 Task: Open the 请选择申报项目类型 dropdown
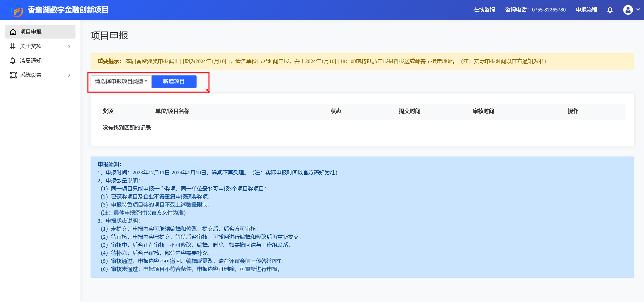coord(121,81)
